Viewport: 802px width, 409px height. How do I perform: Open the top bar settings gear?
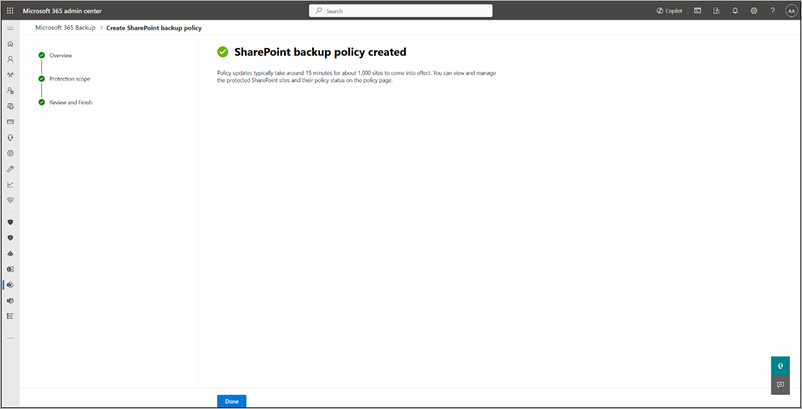tap(754, 11)
